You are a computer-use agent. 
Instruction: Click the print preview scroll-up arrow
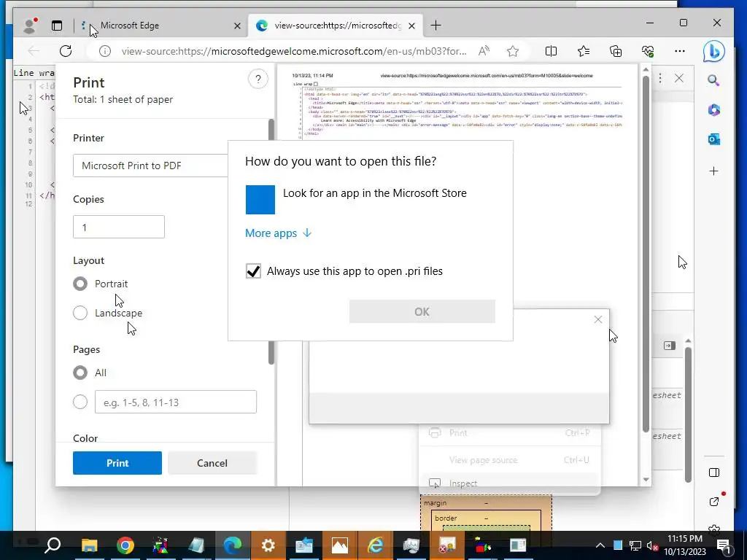click(x=646, y=70)
